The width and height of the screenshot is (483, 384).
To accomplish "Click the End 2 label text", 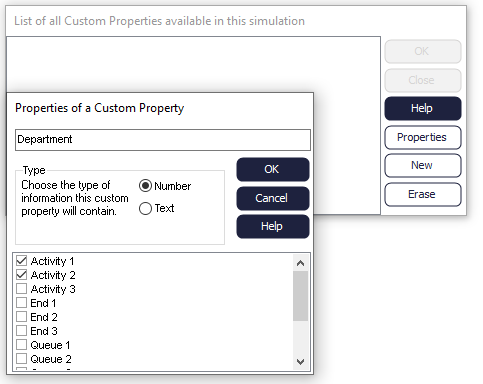I will click(44, 317).
